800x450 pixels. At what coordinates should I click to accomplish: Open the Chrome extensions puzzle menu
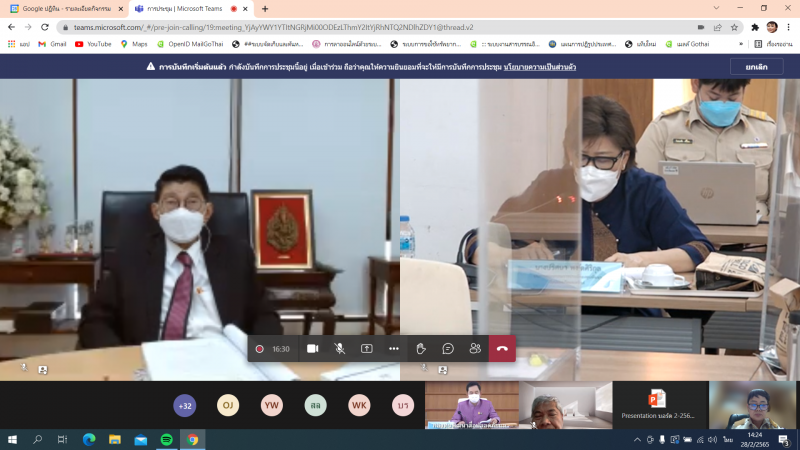755,28
